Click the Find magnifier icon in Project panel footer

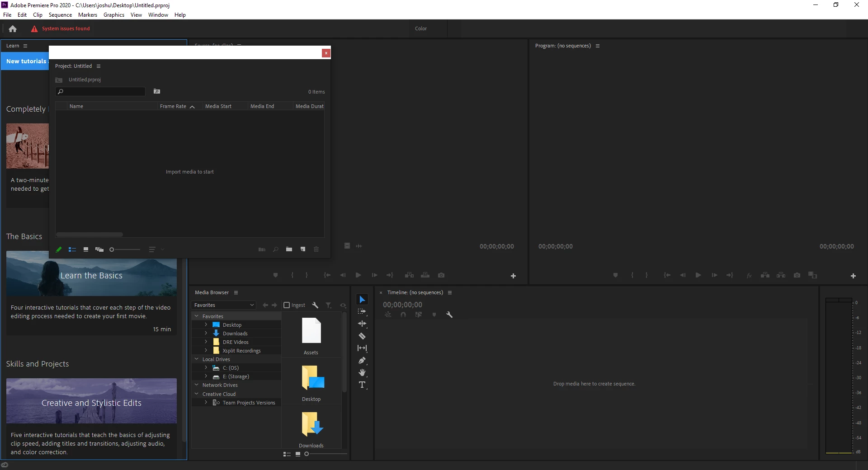coord(275,249)
